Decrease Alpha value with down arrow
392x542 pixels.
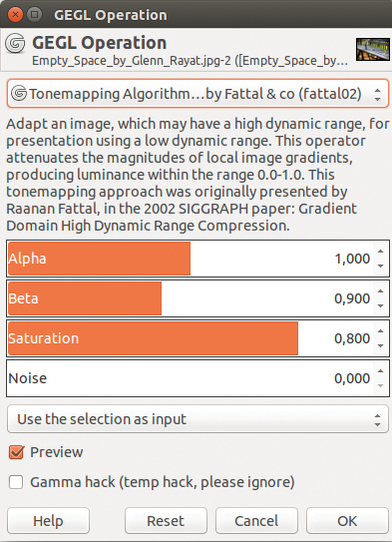381,266
